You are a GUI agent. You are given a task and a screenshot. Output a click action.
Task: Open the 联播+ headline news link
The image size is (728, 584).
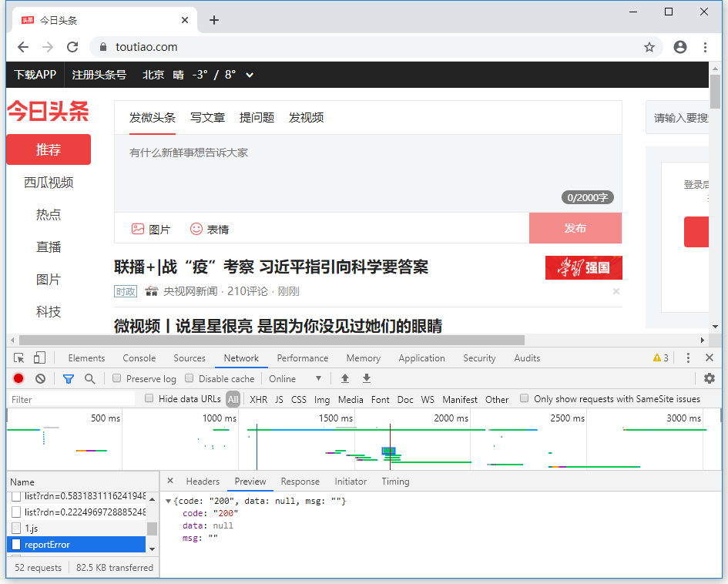point(271,267)
